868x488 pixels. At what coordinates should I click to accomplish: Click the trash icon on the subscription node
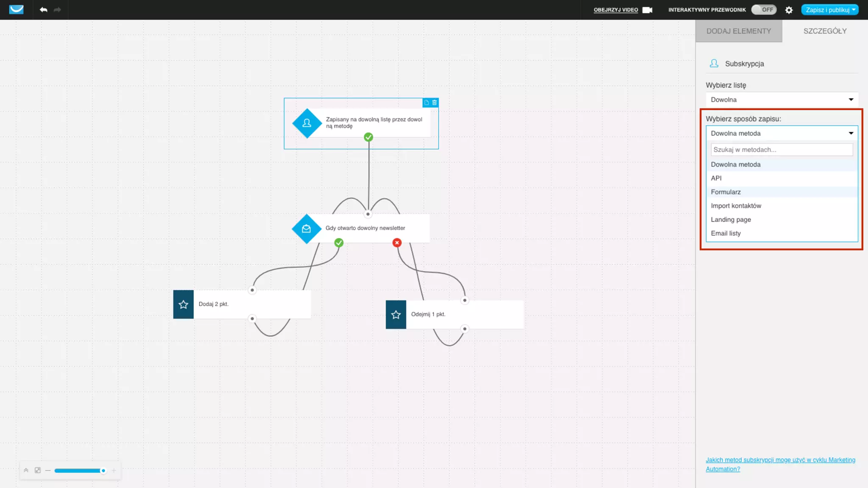434,103
